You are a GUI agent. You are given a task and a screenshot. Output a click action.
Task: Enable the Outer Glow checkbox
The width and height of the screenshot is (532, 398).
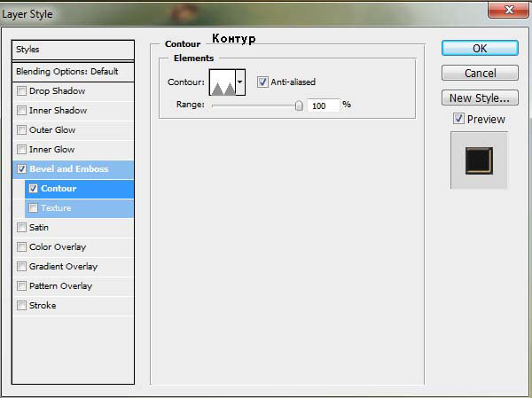21,130
